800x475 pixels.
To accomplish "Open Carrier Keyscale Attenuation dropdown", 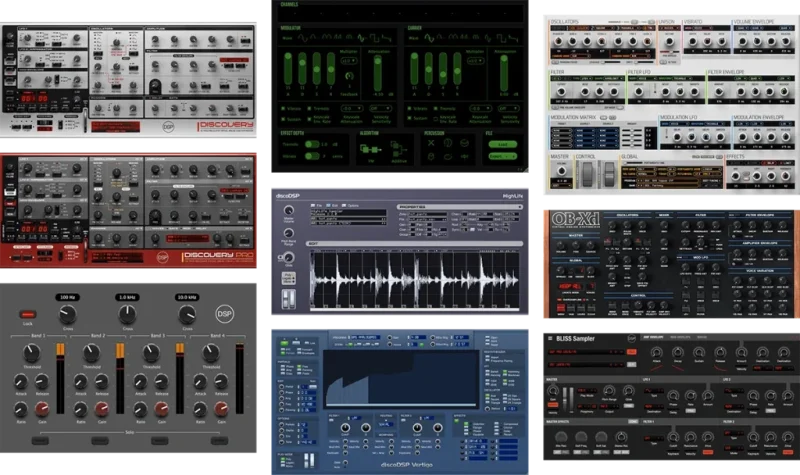I will point(480,108).
